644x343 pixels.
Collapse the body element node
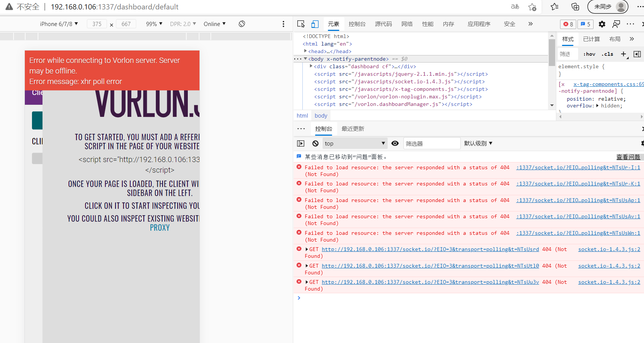coord(305,59)
